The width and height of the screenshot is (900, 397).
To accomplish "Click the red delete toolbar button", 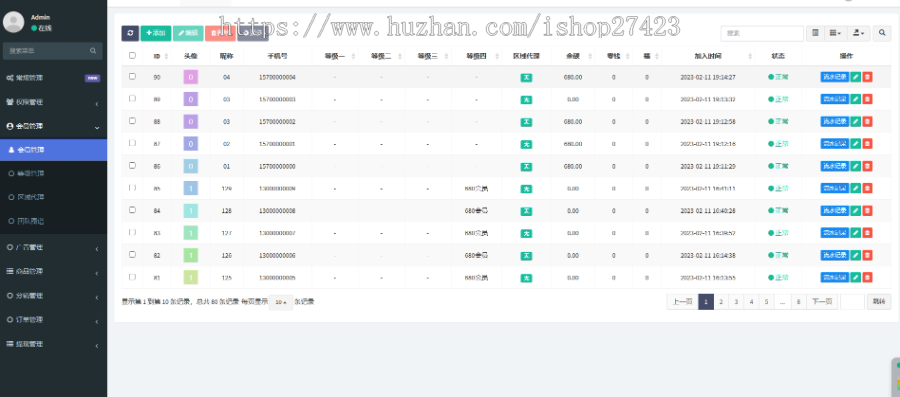I will click(220, 33).
